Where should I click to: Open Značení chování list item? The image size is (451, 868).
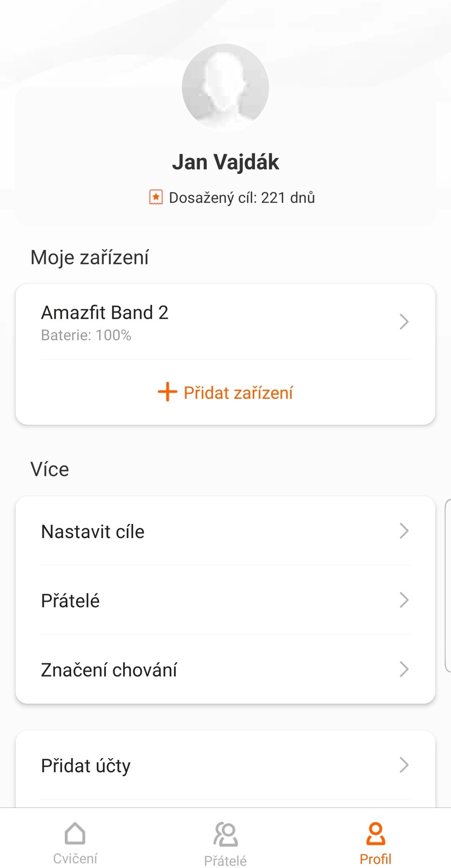109,670
